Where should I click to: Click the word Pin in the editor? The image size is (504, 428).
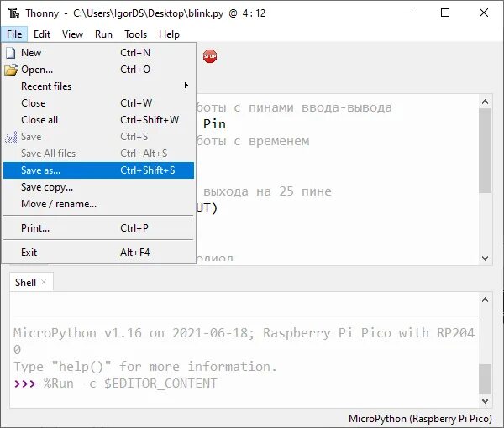(x=214, y=124)
